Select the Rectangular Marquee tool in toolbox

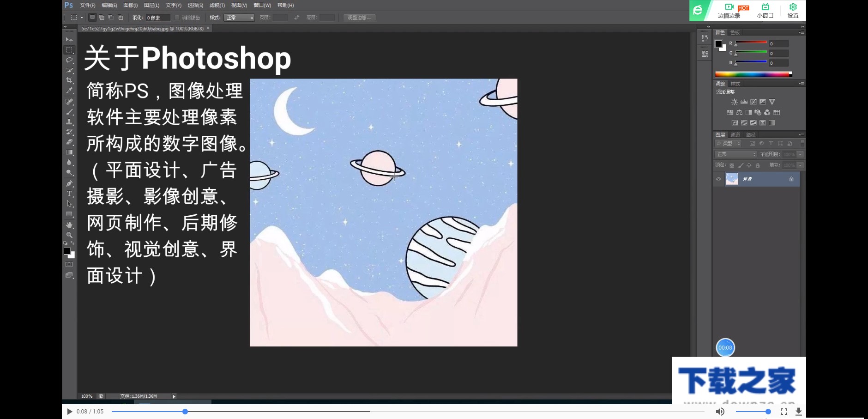(69, 50)
